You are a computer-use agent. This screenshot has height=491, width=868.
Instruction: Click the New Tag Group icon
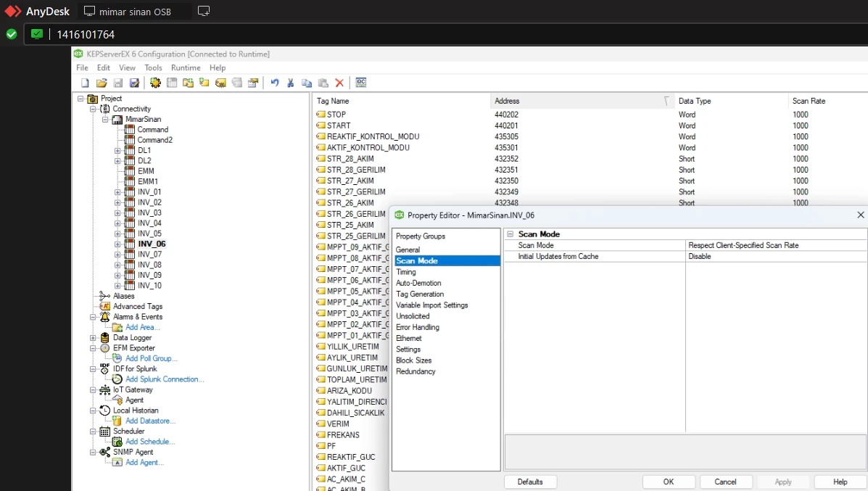(x=189, y=83)
